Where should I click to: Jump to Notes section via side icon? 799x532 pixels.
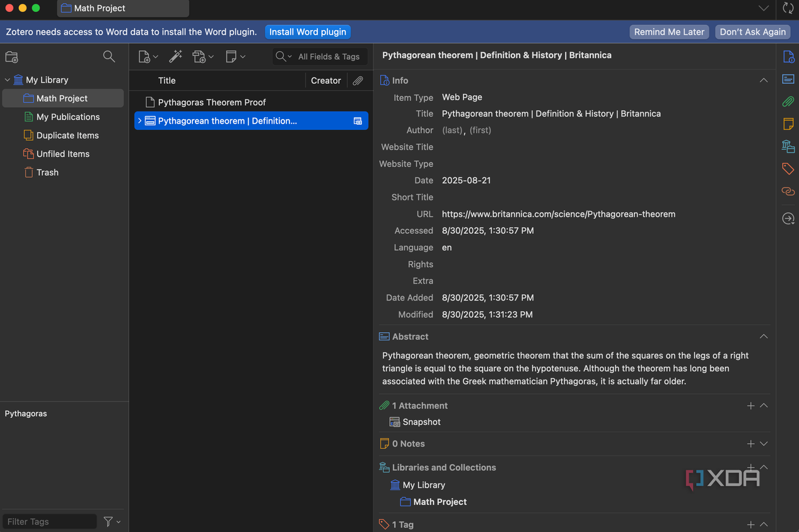pyautogui.click(x=788, y=124)
